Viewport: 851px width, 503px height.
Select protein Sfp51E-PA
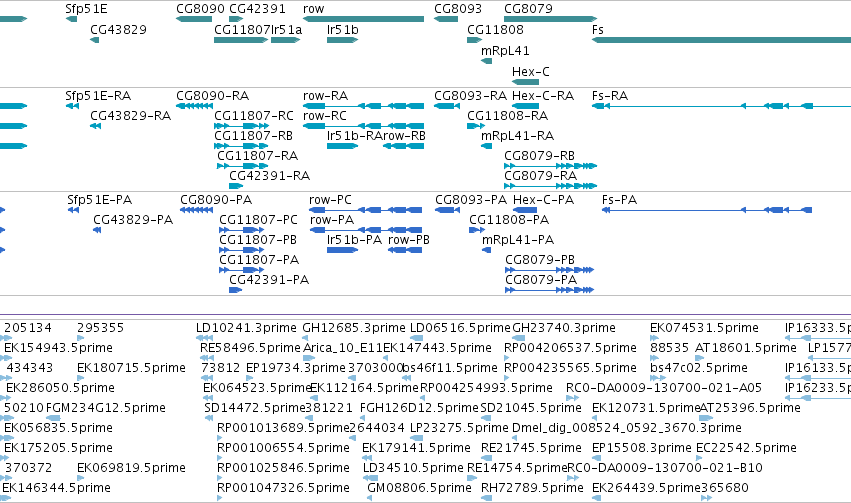click(x=99, y=200)
